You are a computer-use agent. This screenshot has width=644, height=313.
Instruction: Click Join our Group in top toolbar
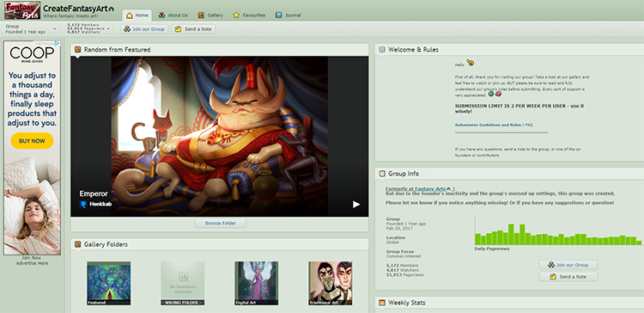[144, 29]
